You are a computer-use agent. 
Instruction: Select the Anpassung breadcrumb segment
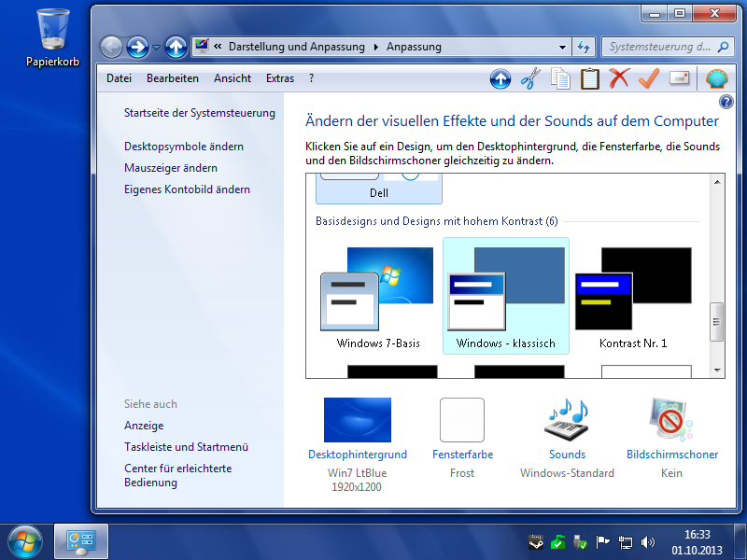tap(414, 47)
